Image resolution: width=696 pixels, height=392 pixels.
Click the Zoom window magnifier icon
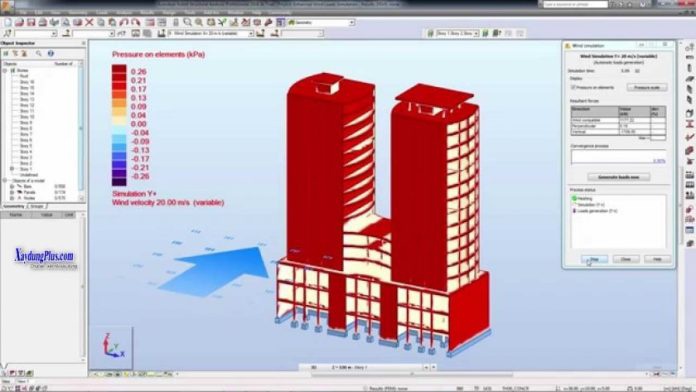187,22
